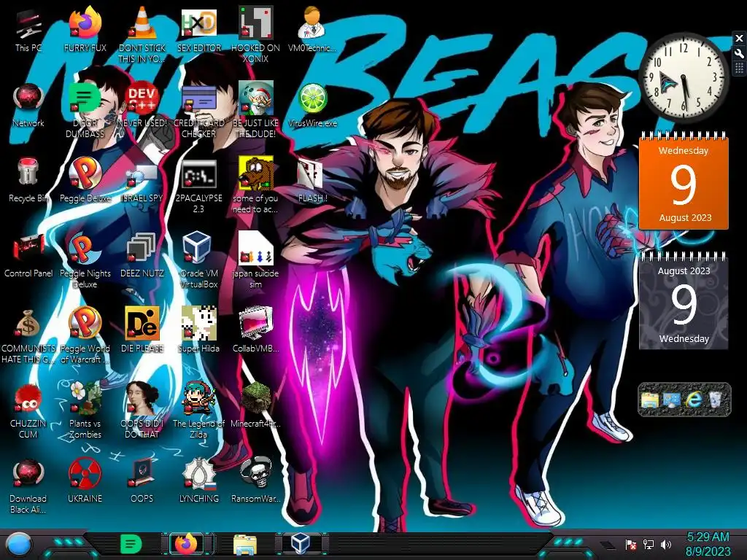Open the money bag COMMUNISTS HATE THIS shortcut
747x560 pixels.
pyautogui.click(x=28, y=335)
